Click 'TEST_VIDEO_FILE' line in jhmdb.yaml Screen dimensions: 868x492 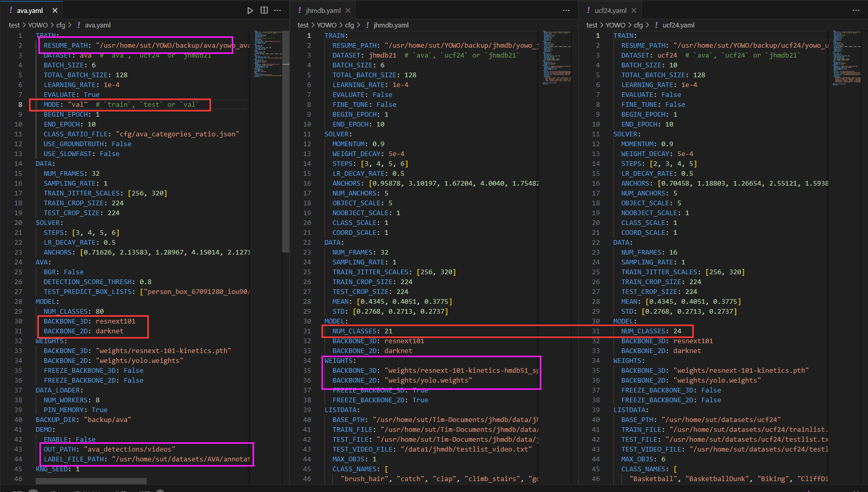[x=432, y=449]
